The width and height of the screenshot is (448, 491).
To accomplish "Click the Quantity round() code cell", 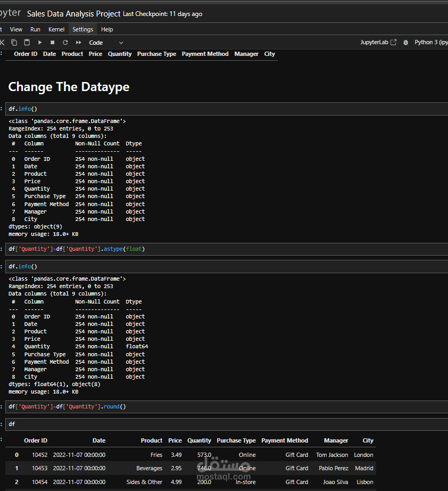I will (x=227, y=407).
